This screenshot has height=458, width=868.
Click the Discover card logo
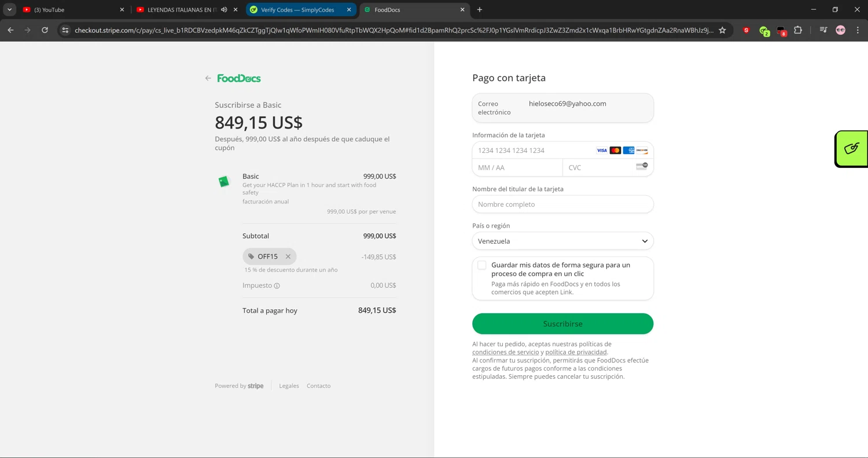pyautogui.click(x=642, y=151)
